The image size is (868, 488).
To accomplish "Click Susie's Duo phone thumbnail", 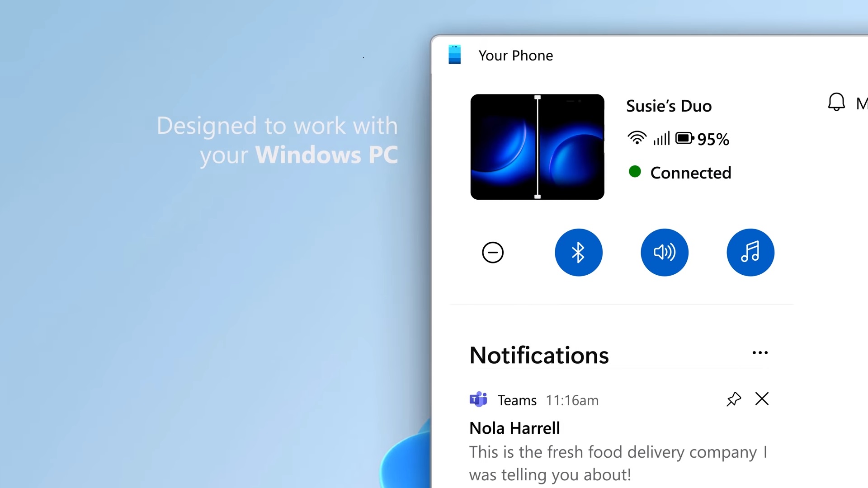I will click(x=537, y=146).
